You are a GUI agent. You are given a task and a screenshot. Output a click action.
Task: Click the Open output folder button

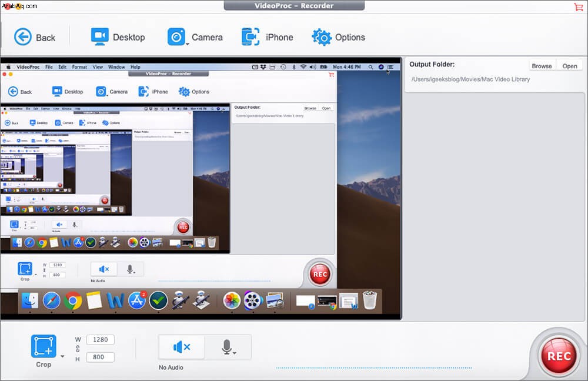tap(570, 66)
